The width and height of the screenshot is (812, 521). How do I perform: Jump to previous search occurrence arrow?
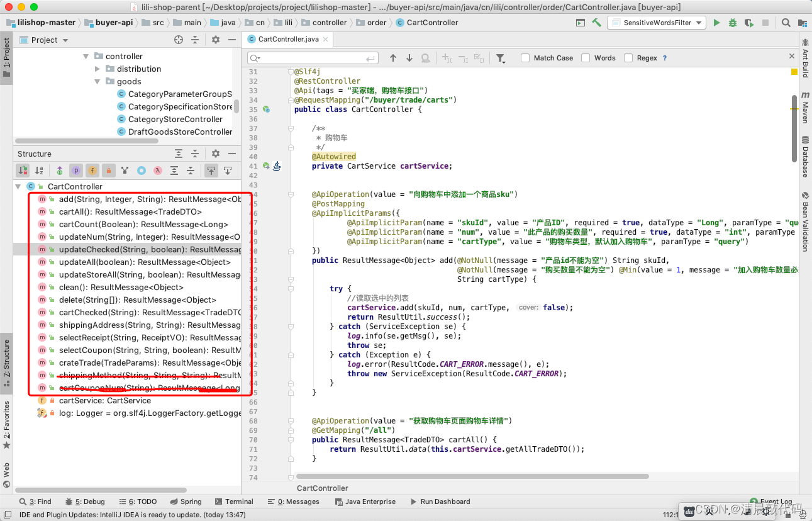pyautogui.click(x=393, y=58)
